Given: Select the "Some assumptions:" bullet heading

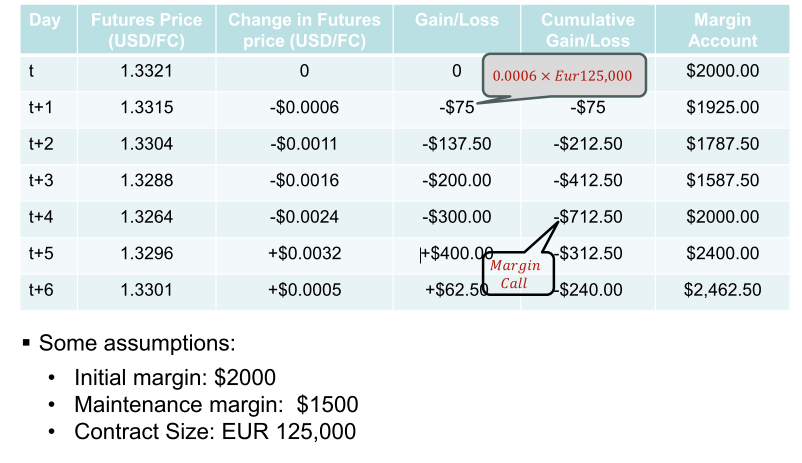Looking at the screenshot, I should [x=137, y=344].
